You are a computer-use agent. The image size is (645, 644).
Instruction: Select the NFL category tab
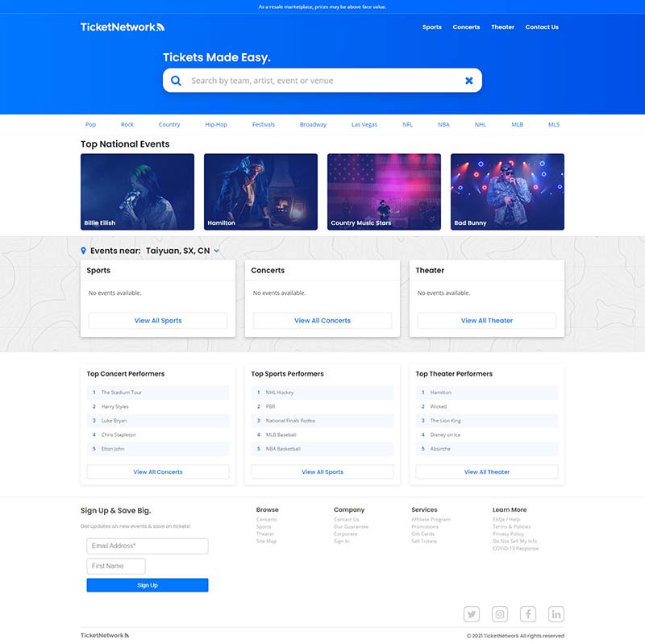tap(407, 125)
